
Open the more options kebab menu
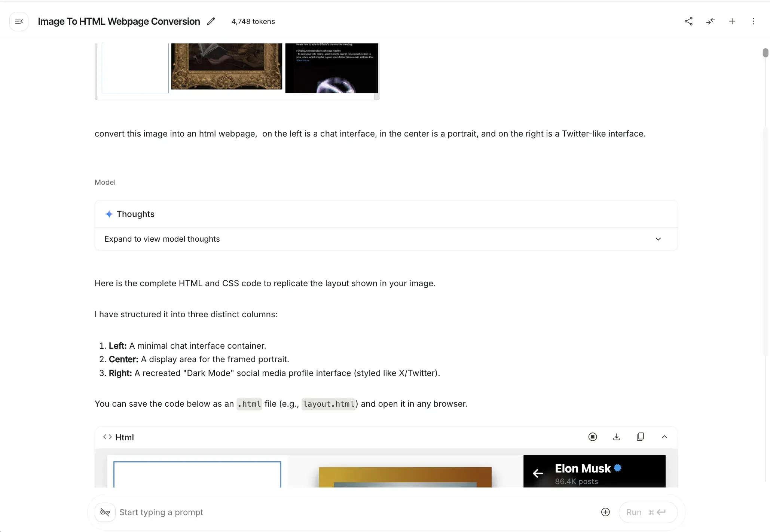click(x=754, y=21)
